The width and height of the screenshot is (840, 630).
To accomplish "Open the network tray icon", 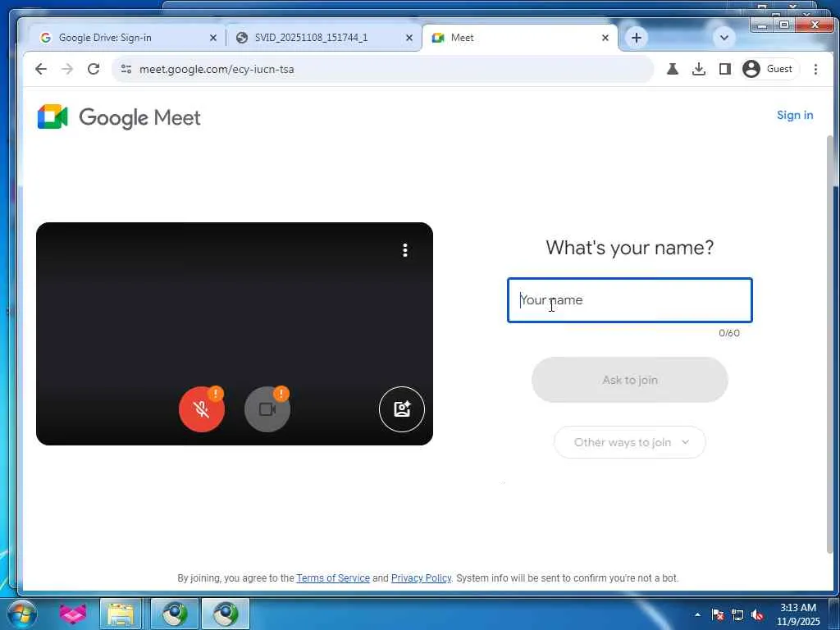I will pyautogui.click(x=737, y=614).
